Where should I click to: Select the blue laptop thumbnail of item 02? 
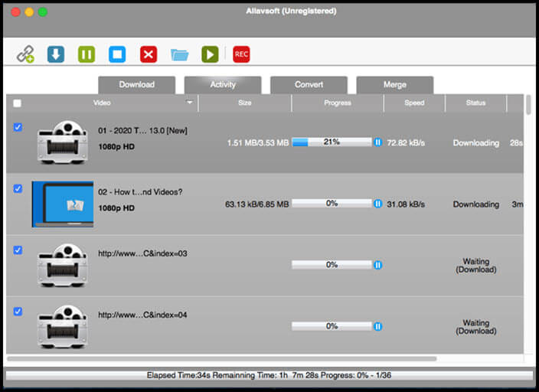point(63,204)
